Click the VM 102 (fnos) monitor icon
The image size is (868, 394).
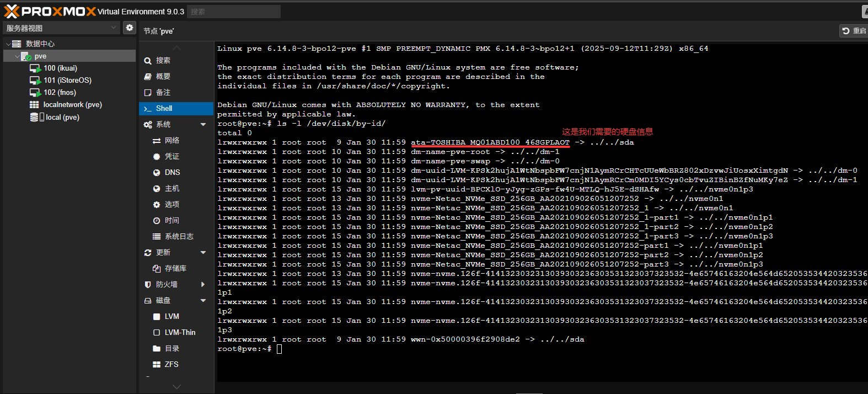[x=35, y=93]
